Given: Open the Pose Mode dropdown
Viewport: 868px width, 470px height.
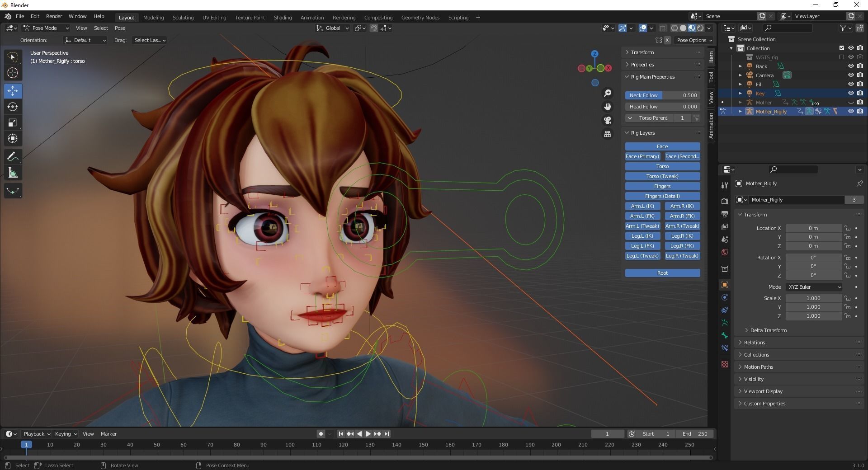Looking at the screenshot, I should (46, 28).
